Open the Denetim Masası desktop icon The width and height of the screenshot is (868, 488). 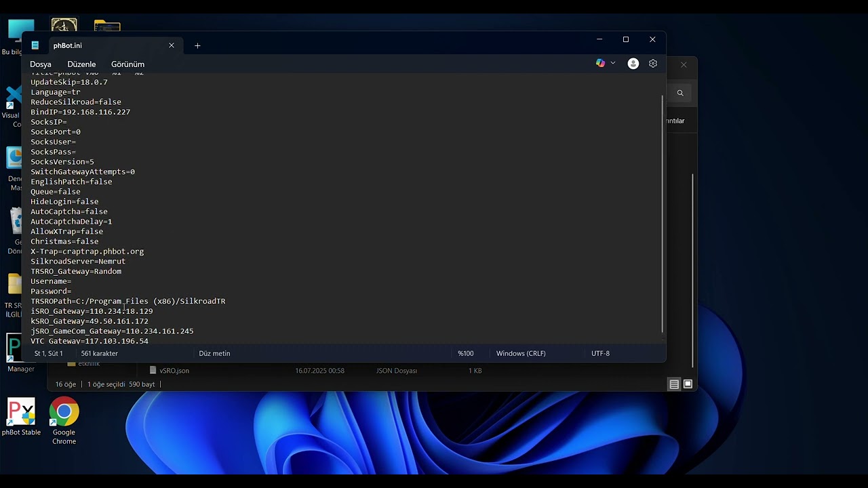[15, 169]
